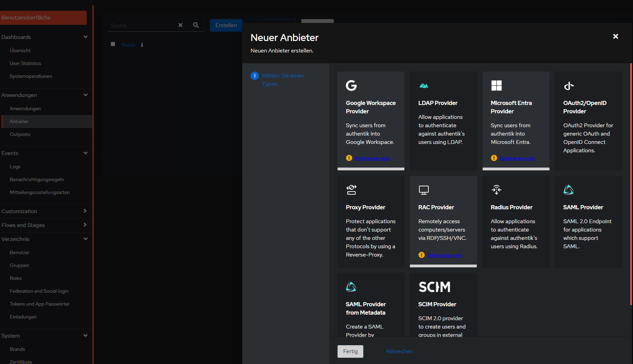Screen dimensions: 633x364
Task: Click the LDAP Provider title text
Action: 438,103
